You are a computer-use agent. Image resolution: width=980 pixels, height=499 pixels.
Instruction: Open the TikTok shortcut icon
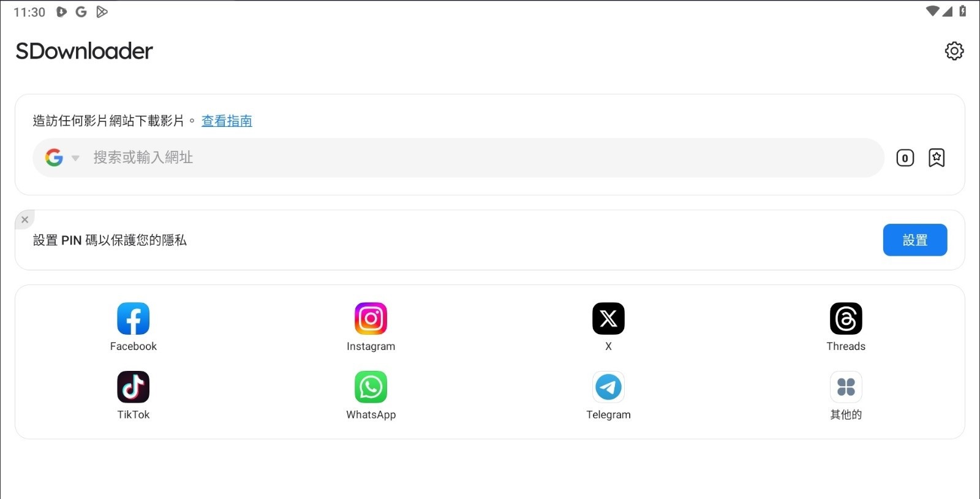133,387
